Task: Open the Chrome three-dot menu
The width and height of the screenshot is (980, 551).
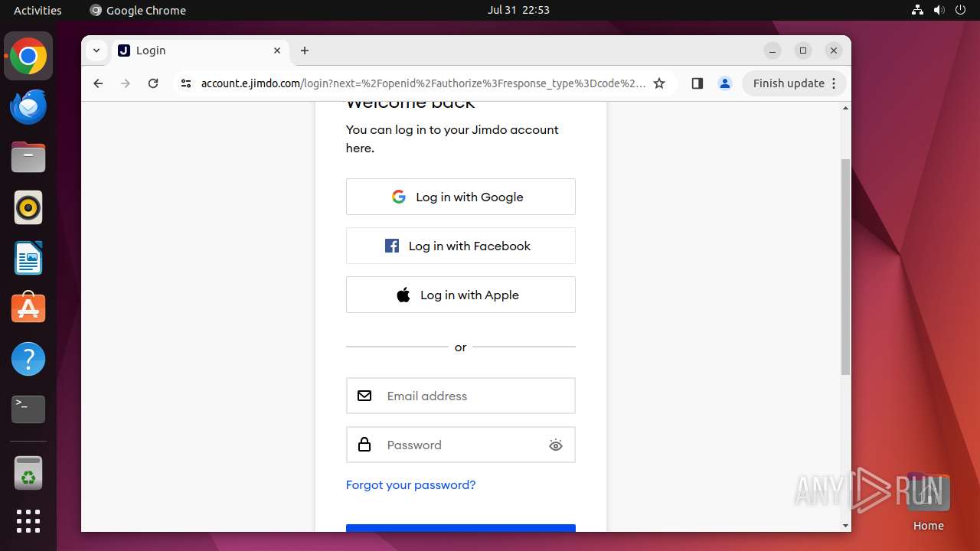Action: [x=835, y=83]
